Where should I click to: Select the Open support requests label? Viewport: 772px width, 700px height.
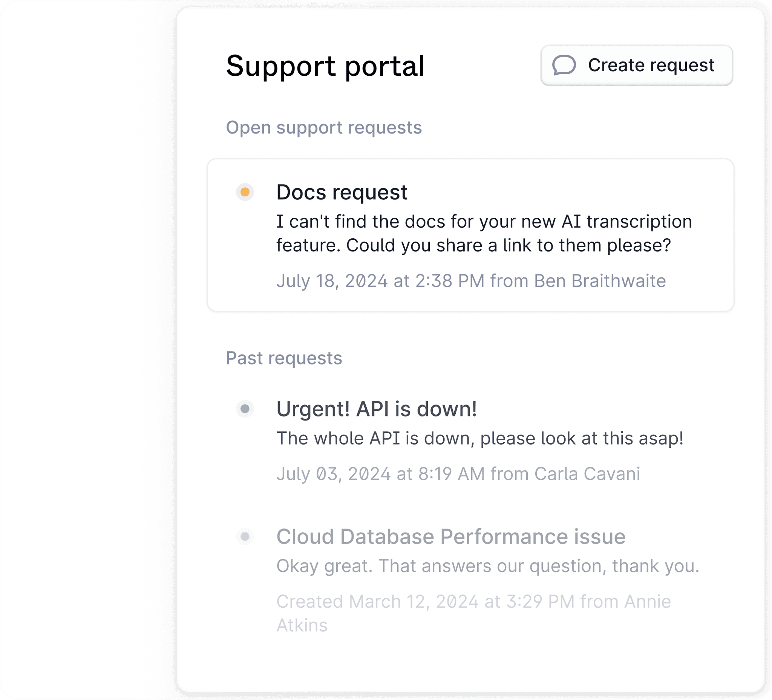tap(323, 127)
